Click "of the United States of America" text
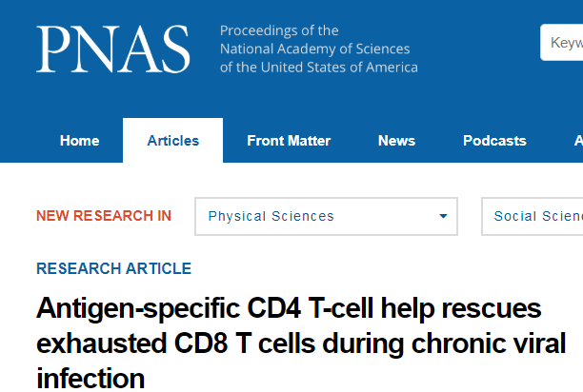 (318, 67)
